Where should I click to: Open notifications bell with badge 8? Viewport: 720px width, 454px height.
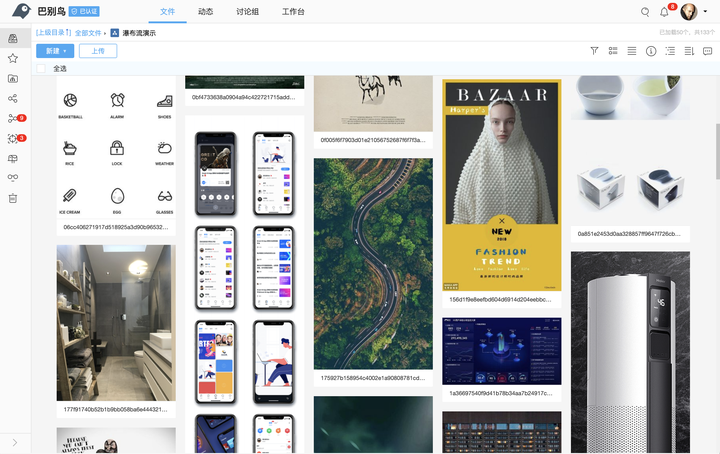coord(664,12)
